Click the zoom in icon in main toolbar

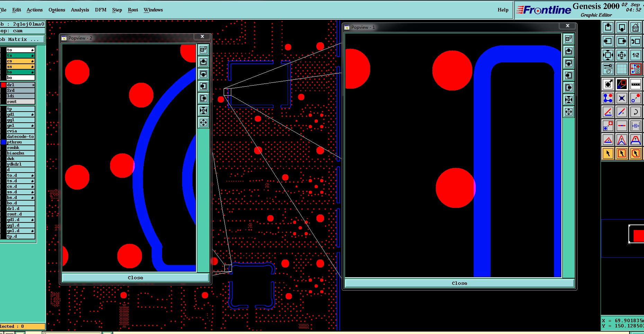coord(608,55)
